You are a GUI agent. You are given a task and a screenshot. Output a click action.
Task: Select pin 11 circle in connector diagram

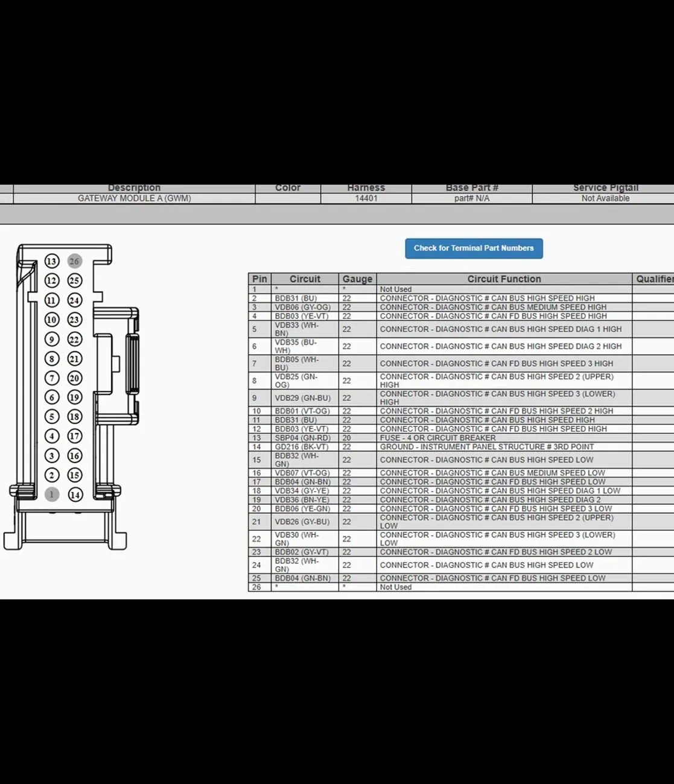52,300
